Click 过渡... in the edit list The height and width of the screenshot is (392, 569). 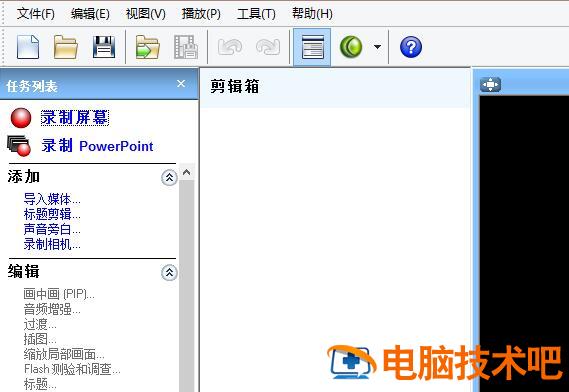[40, 324]
